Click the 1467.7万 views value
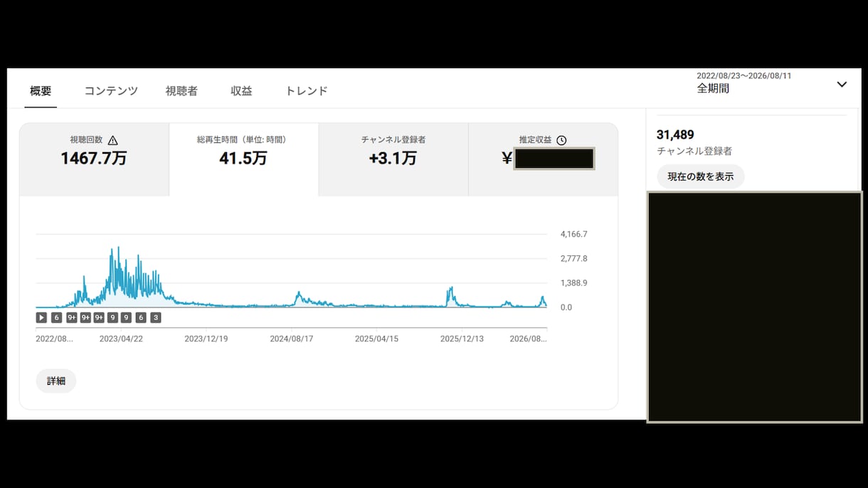This screenshot has width=868, height=488. (x=94, y=158)
